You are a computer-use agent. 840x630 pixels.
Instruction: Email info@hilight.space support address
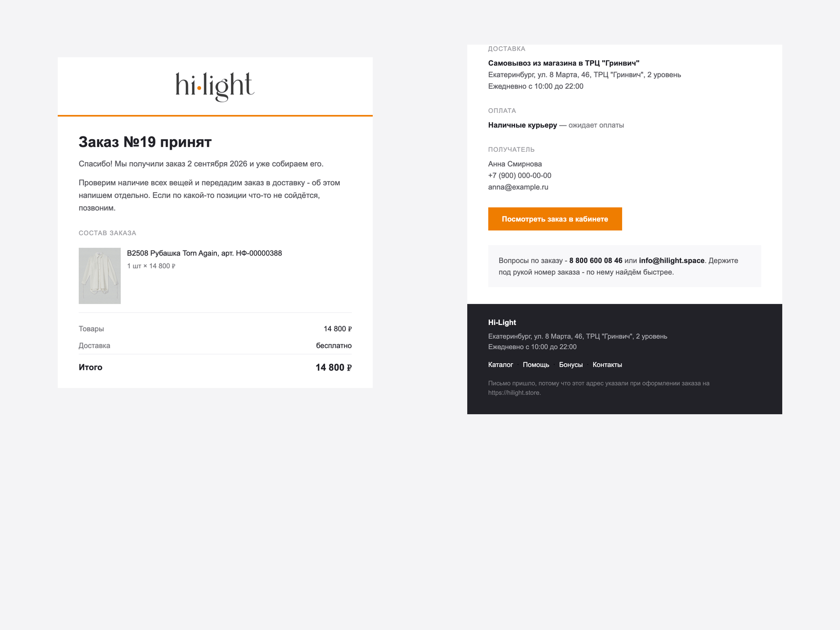[x=671, y=260]
